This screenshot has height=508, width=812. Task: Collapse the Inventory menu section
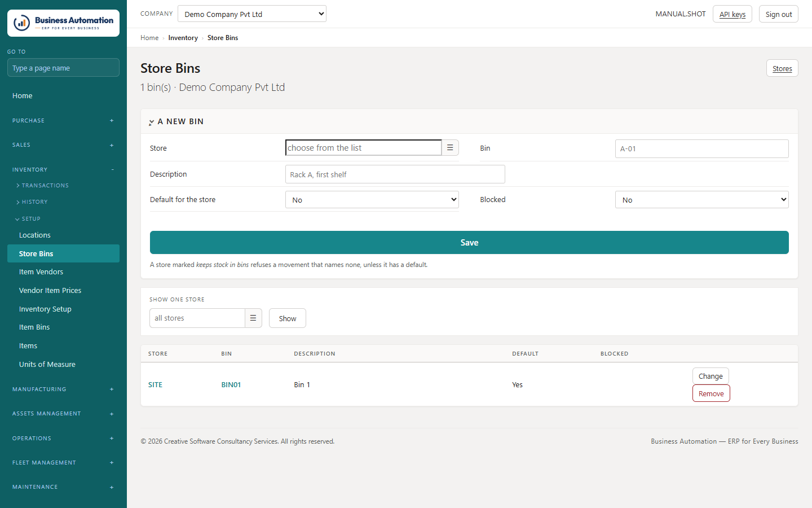[63, 170]
